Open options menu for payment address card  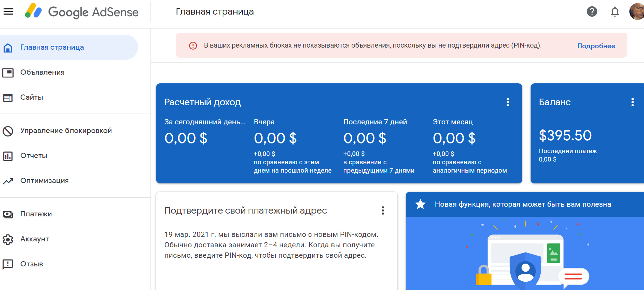point(383,210)
